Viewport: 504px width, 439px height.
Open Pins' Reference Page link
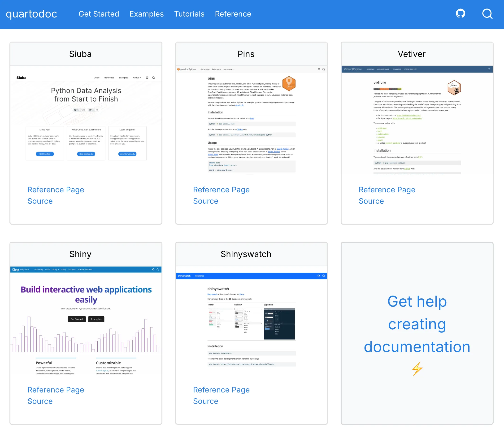[221, 190]
